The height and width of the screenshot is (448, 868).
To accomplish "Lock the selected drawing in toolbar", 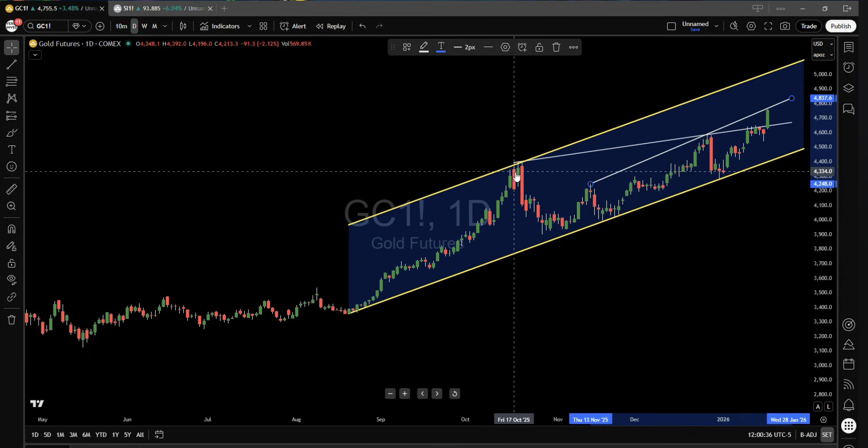I will [539, 47].
